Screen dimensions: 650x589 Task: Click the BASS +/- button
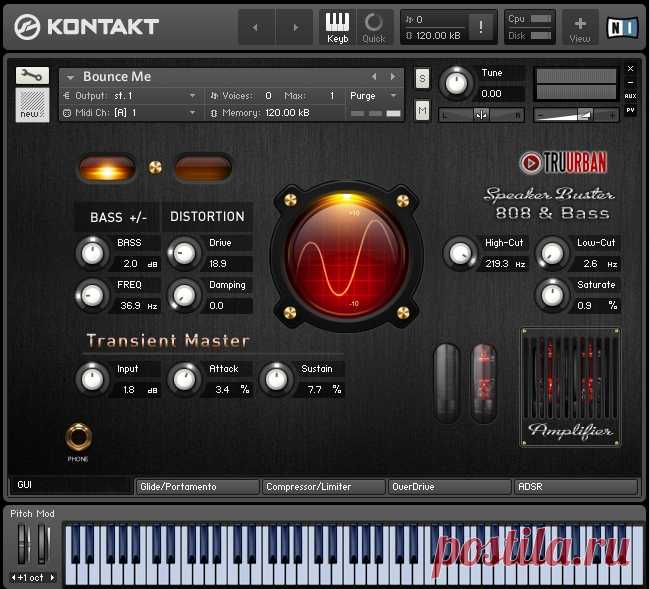(x=118, y=217)
